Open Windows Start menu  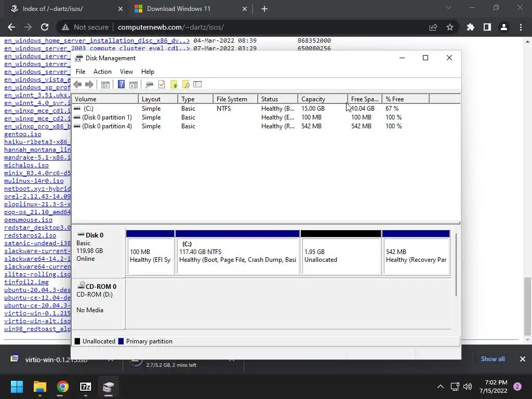coord(17,387)
